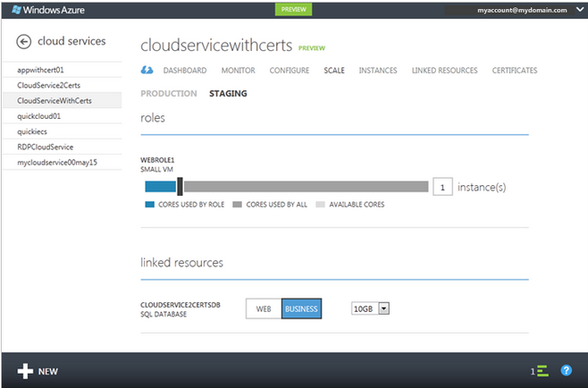588x388 pixels.
Task: Open mycloudservice00may15 in the sidebar
Action: [x=63, y=162]
